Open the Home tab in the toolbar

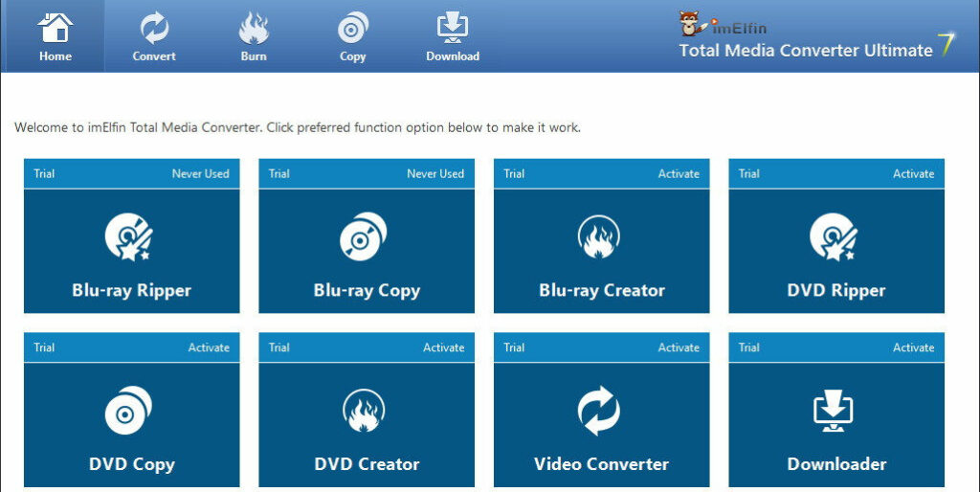55,36
